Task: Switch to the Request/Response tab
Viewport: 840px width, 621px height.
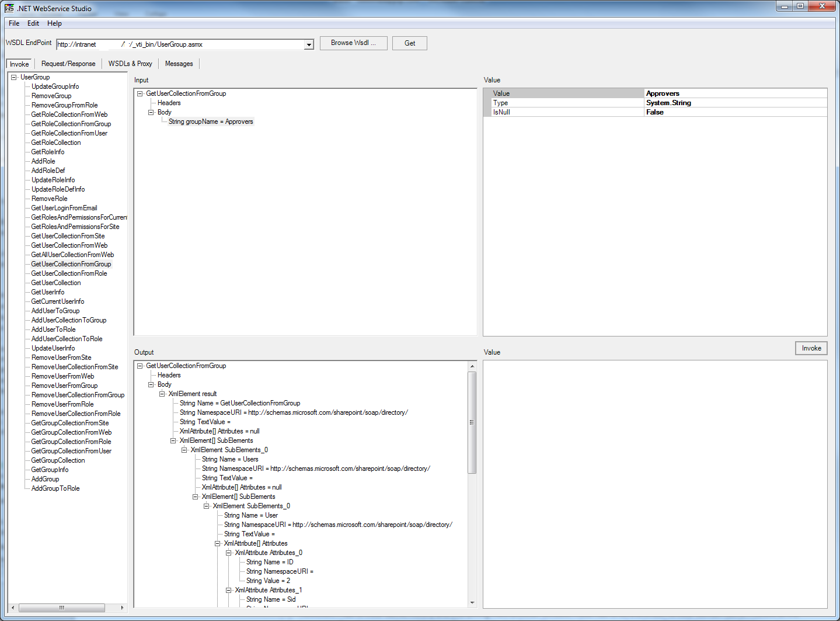Action: tap(68, 64)
